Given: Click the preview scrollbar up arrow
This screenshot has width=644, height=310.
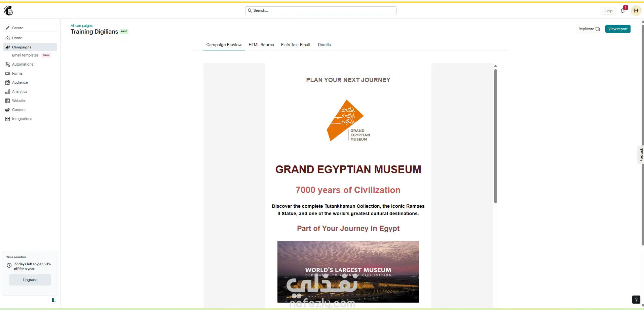Looking at the screenshot, I should [495, 66].
